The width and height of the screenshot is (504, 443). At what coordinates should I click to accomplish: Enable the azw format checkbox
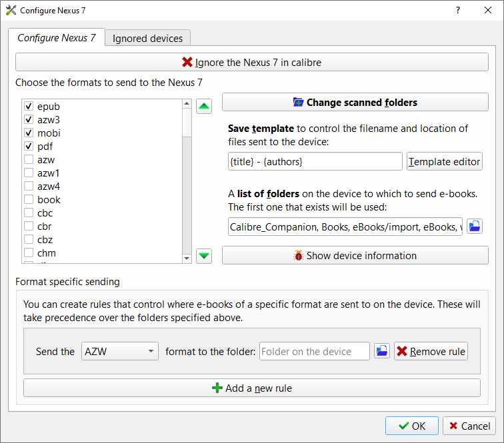[29, 159]
